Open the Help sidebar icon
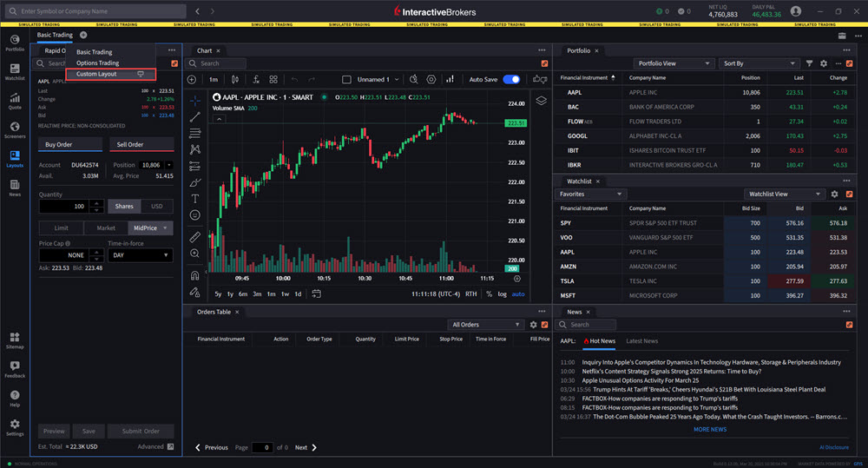The image size is (868, 468). pos(15,399)
